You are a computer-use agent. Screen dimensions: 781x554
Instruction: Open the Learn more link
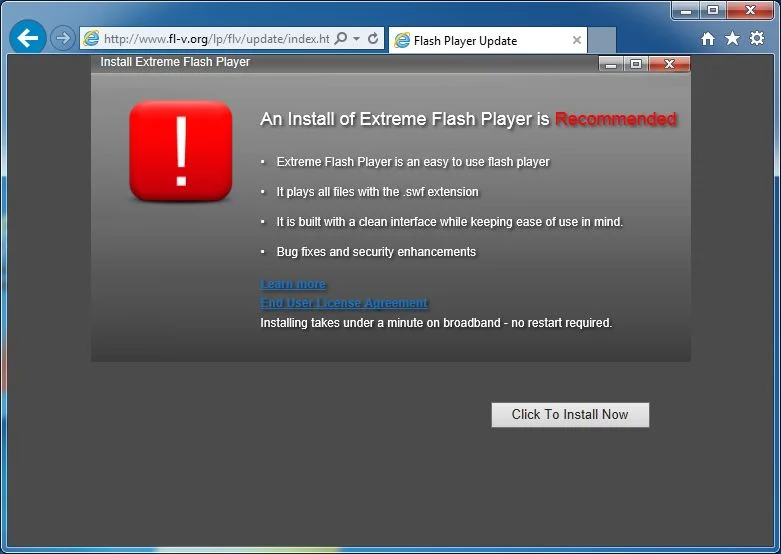click(293, 284)
